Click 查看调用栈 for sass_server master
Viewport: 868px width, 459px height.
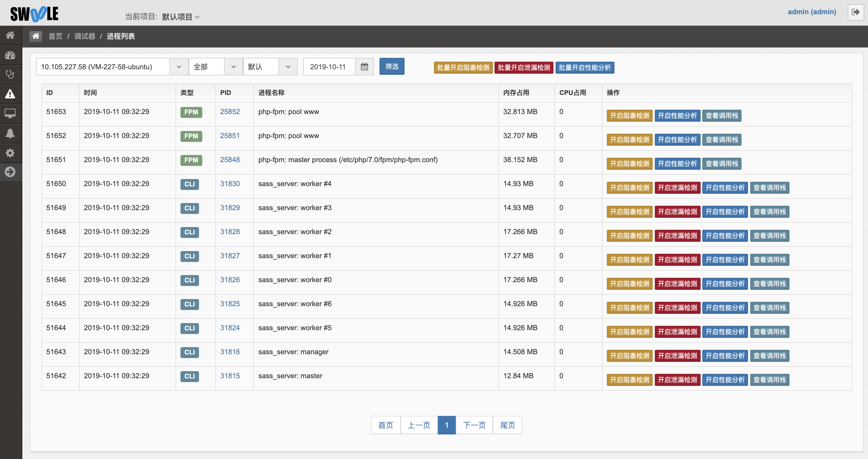769,379
